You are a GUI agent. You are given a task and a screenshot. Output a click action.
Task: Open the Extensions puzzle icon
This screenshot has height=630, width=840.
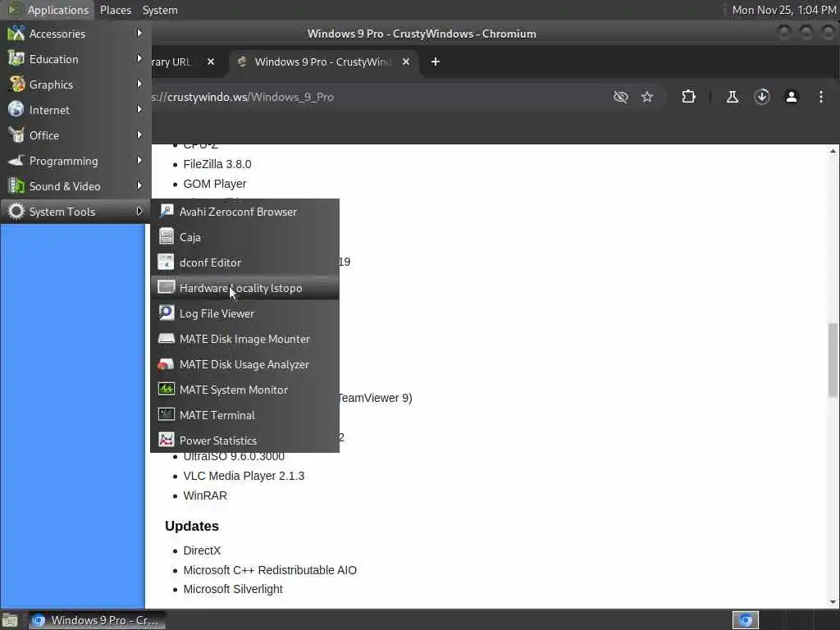coord(688,97)
